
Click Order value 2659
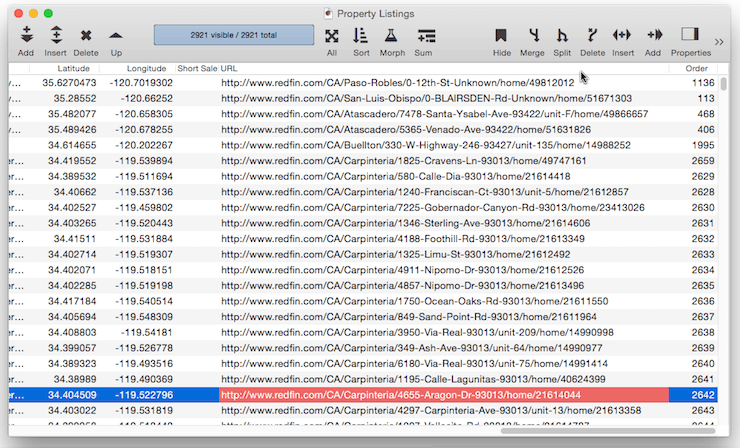click(x=703, y=161)
